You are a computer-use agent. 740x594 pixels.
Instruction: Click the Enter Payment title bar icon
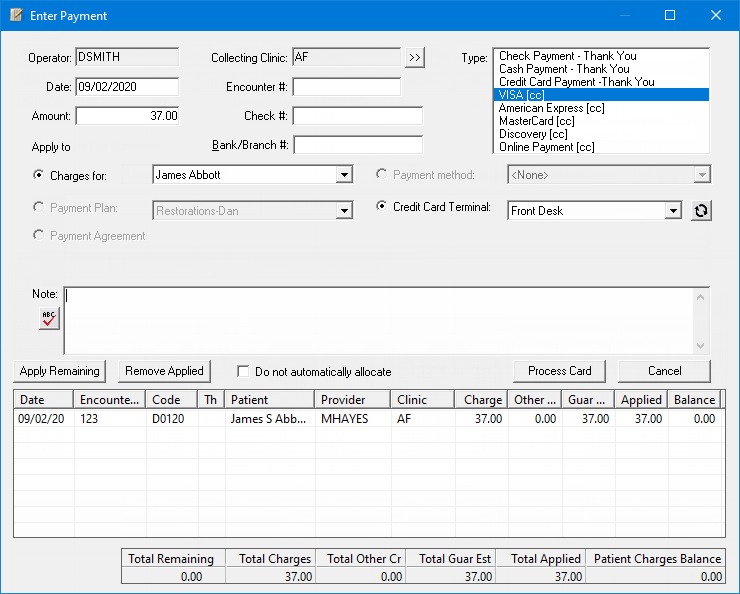coord(16,16)
